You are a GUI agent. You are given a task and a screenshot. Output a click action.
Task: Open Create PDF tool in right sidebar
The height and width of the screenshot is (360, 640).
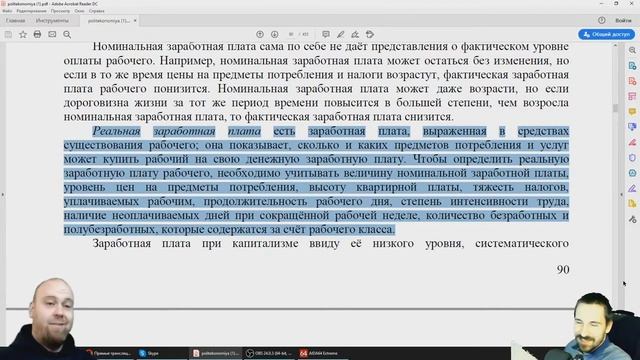coord(632,81)
